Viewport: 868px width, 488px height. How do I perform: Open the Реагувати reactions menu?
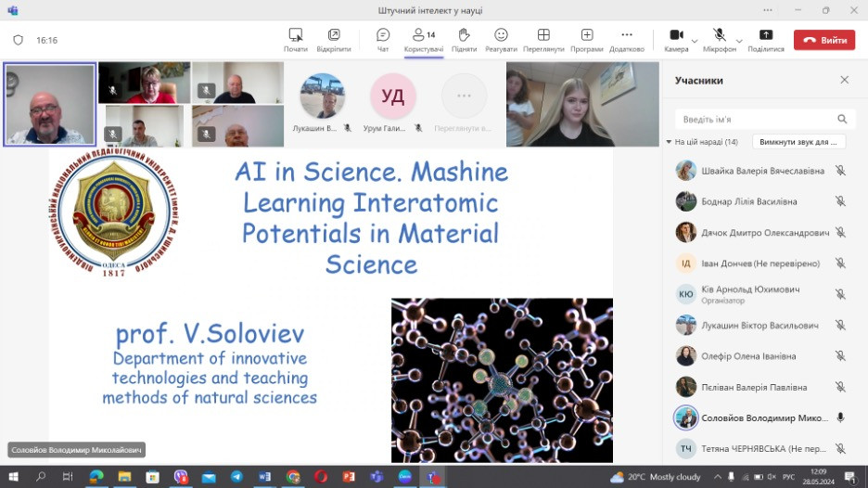(x=501, y=39)
